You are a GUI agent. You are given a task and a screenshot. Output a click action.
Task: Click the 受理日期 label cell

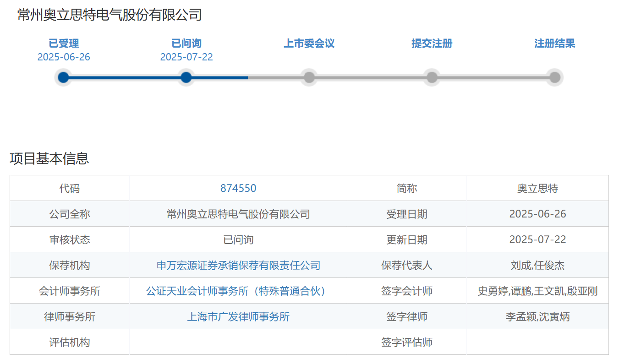407,214
